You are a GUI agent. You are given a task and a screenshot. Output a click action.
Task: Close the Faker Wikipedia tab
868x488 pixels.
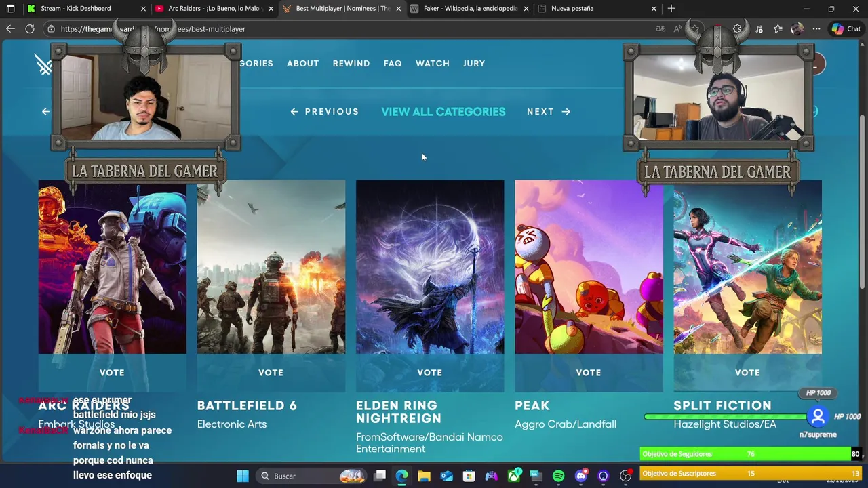click(526, 9)
